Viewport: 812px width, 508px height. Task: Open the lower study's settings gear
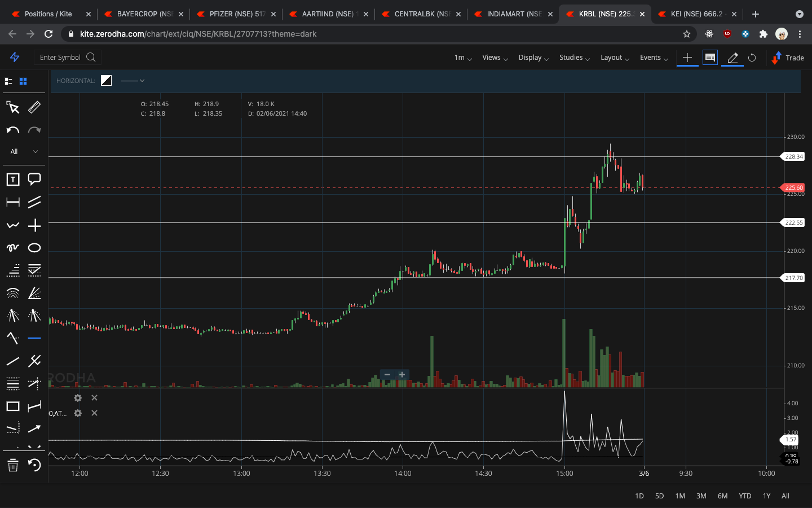click(77, 413)
